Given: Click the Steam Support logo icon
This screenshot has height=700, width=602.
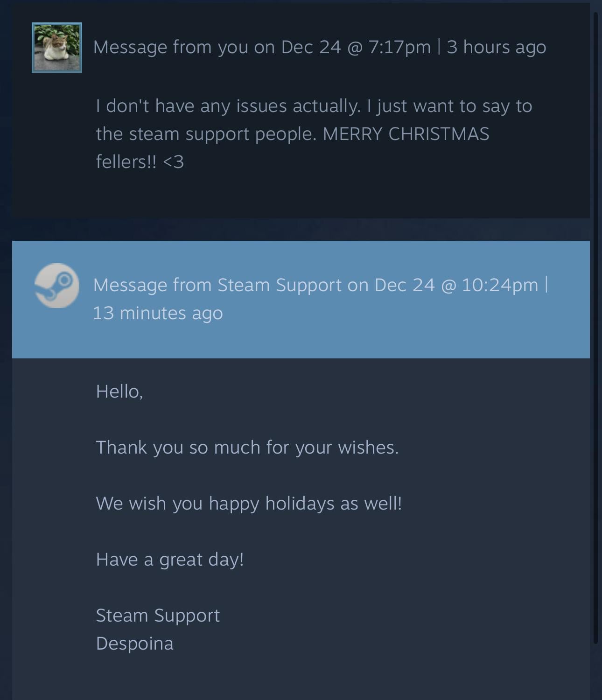Looking at the screenshot, I should [57, 286].
